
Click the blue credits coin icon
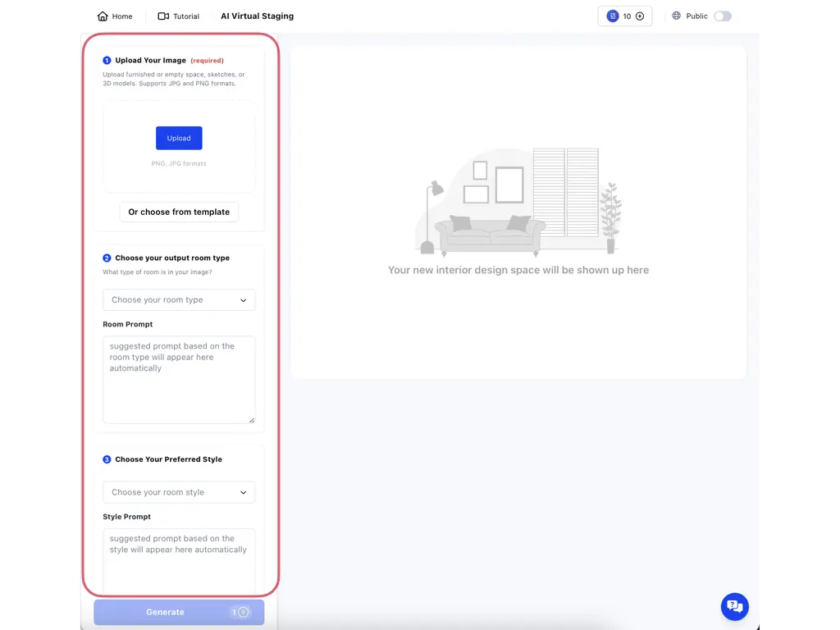point(612,16)
